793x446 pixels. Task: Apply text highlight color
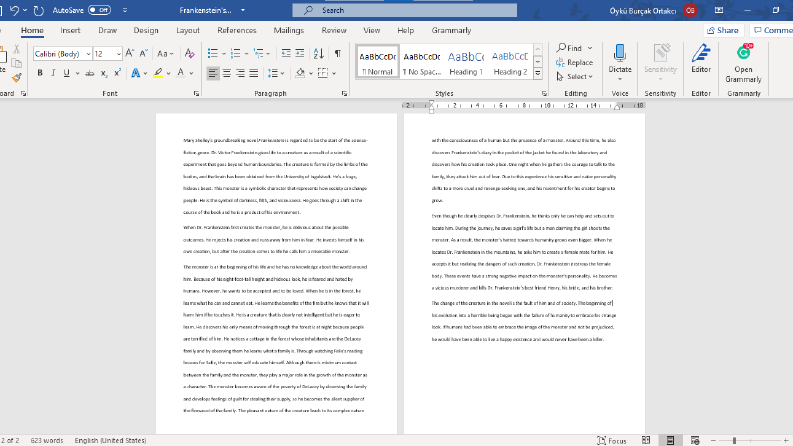pyautogui.click(x=158, y=73)
